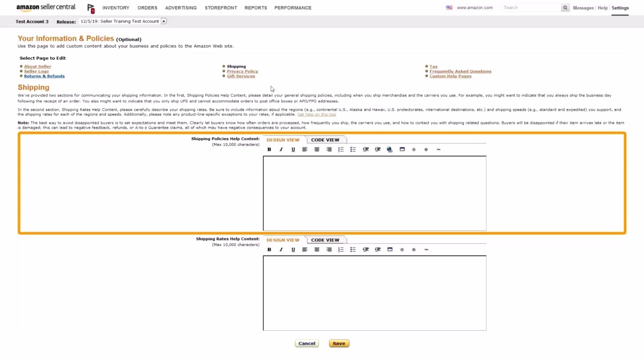
Task: Open the Orders menu
Action: click(x=147, y=8)
